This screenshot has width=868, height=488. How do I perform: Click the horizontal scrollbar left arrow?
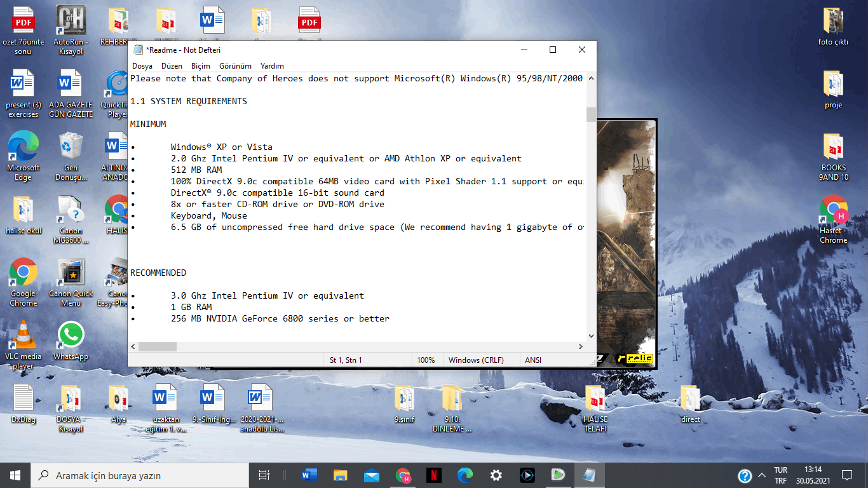click(x=133, y=346)
